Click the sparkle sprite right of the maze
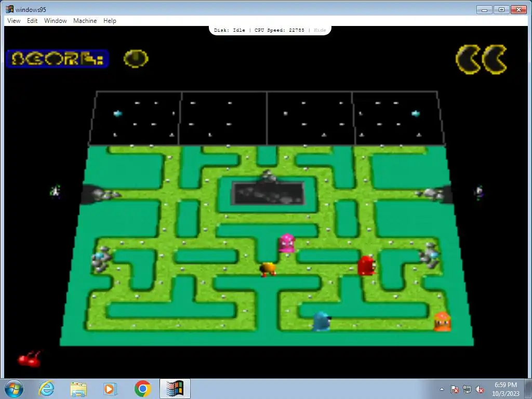The width and height of the screenshot is (532, 399). (478, 192)
